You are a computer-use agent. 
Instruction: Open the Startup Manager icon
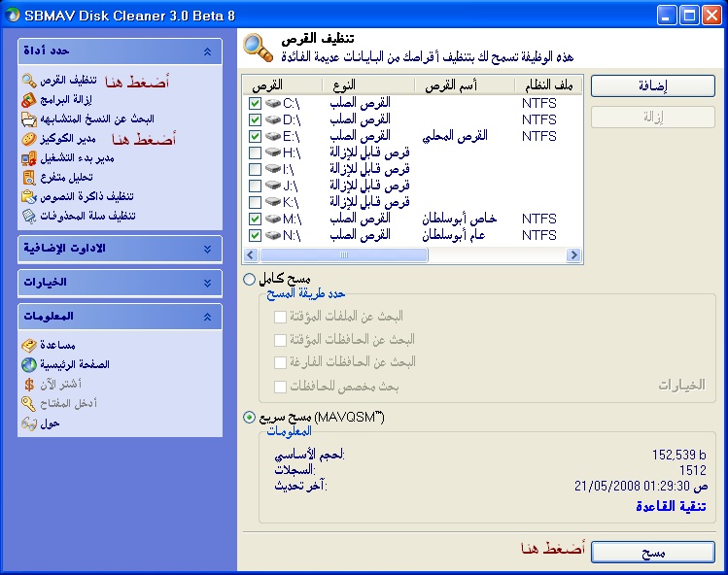[29, 158]
